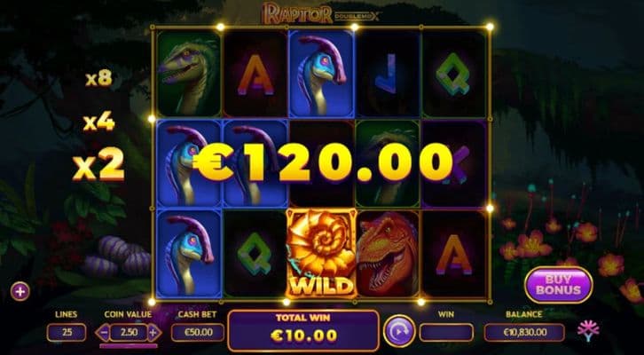Image resolution: width=644 pixels, height=355 pixels.
Task: Select the x8 multiplier indicator
Action: [x=98, y=78]
